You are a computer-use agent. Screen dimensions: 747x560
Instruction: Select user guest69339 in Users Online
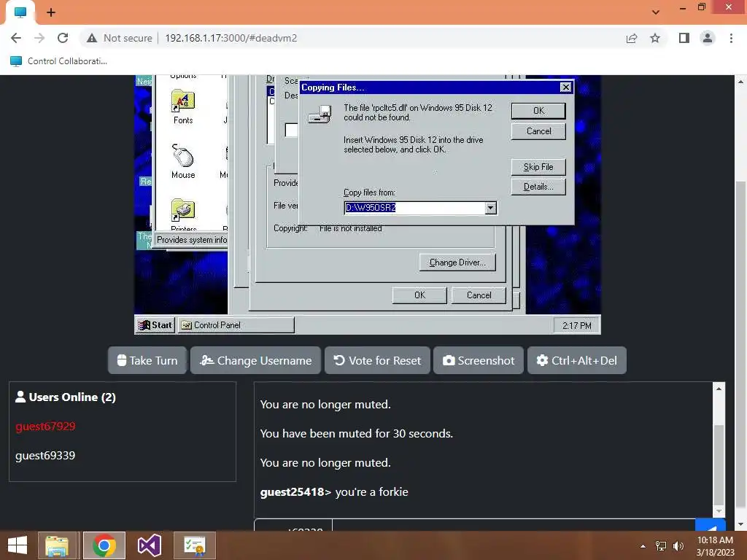(x=45, y=456)
